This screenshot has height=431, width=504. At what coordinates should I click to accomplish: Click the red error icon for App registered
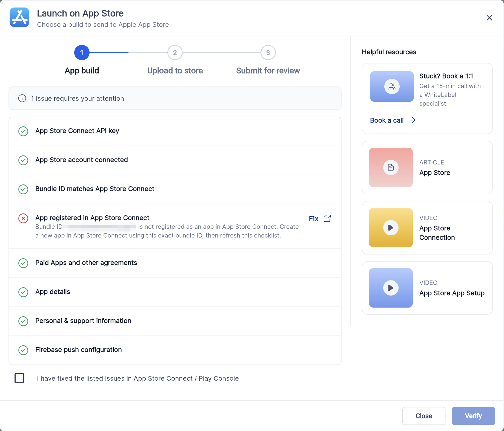(23, 218)
